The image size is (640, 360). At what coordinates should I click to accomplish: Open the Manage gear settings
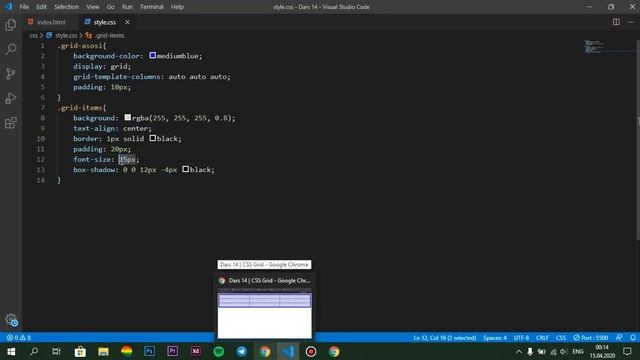[x=11, y=320]
